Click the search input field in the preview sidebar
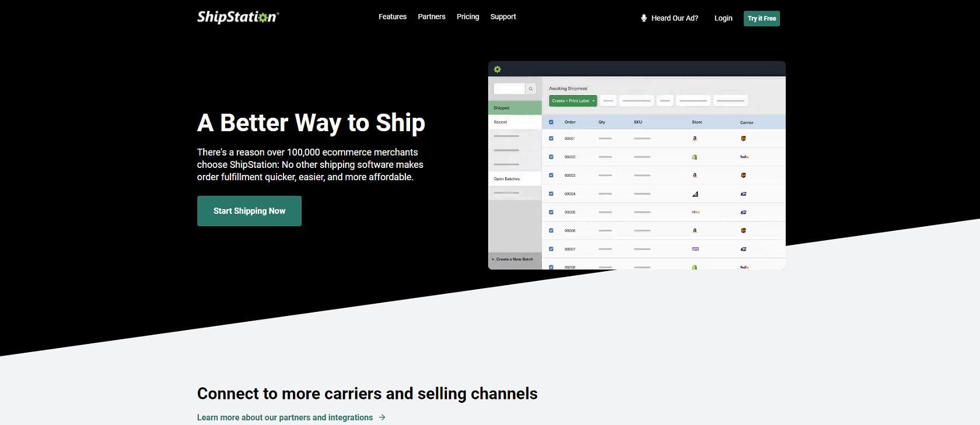The width and height of the screenshot is (980, 425). 509,89
